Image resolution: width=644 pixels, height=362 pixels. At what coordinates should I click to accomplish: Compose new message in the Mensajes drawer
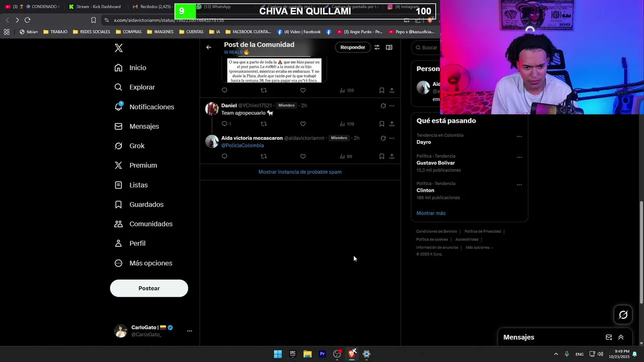point(609,337)
